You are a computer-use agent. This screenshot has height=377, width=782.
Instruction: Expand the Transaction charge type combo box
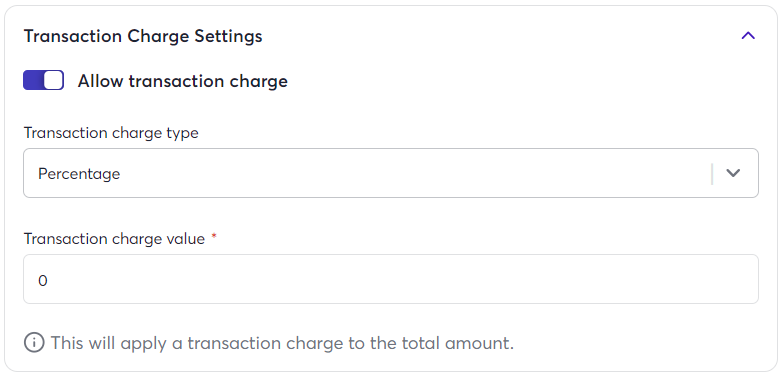point(391,173)
